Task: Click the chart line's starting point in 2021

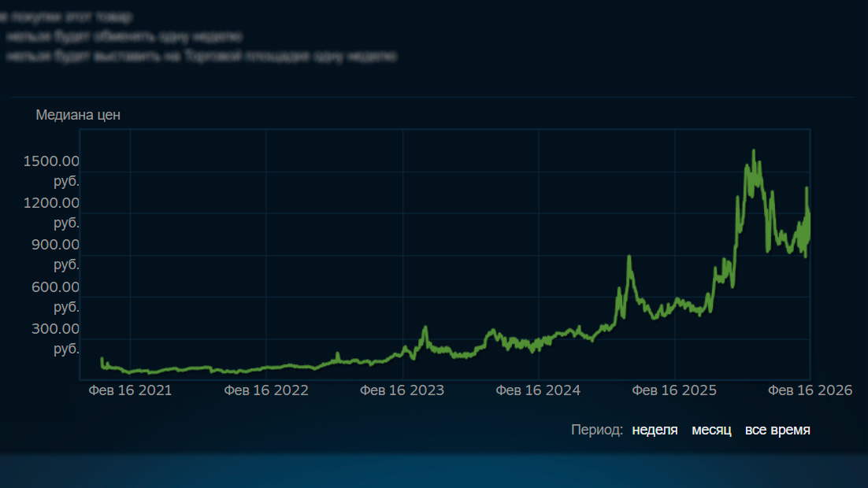Action: [x=102, y=360]
